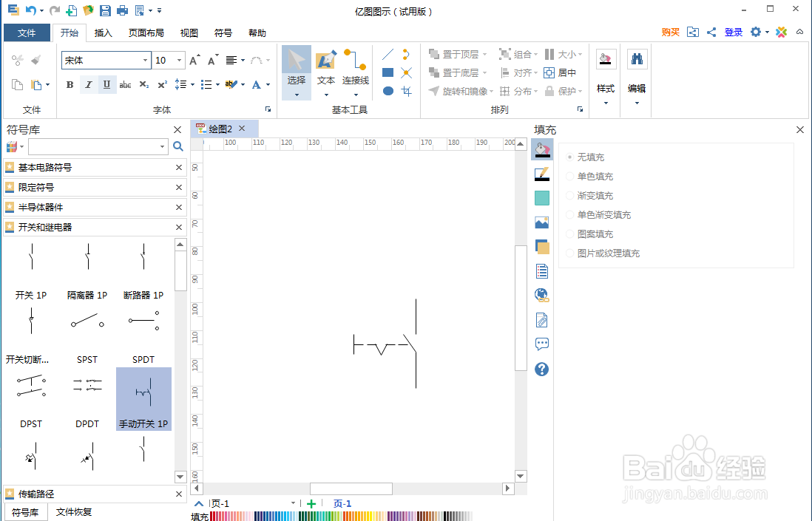Switch to the Page Layout (页面布局) tab

(146, 33)
